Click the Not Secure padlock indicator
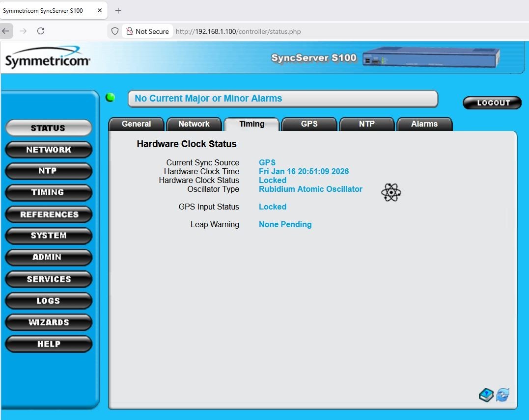 pos(147,31)
